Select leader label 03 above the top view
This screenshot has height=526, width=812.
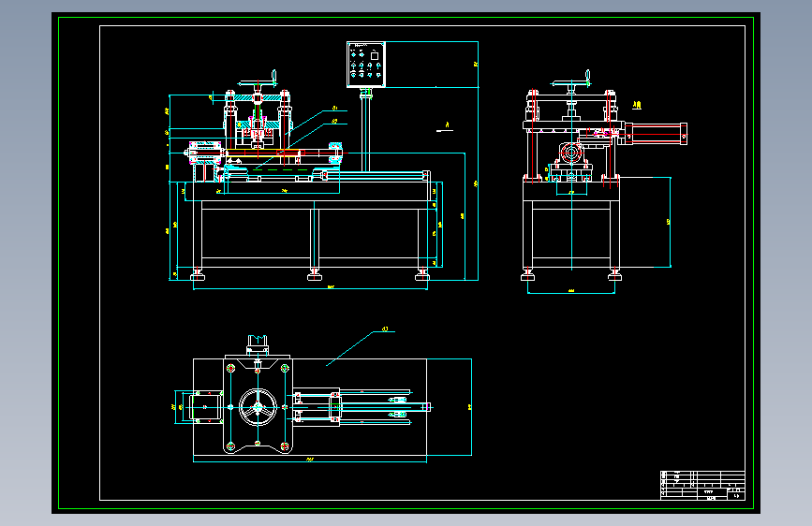(x=385, y=329)
